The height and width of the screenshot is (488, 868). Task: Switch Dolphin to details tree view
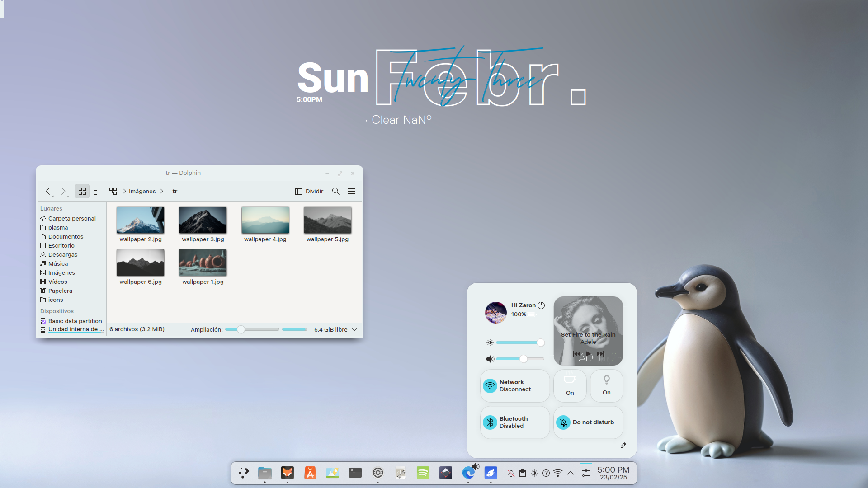pyautogui.click(x=113, y=191)
